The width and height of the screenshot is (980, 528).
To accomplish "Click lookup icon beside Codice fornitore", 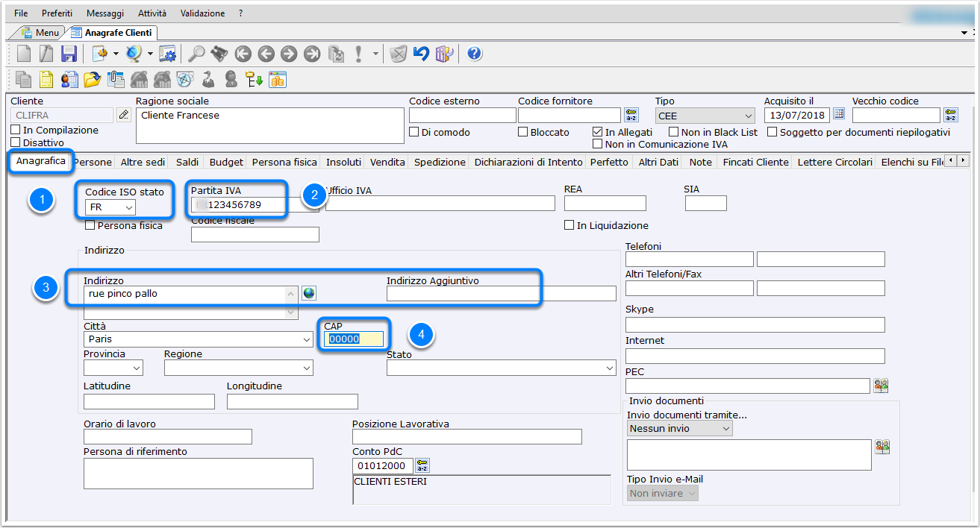I will [x=631, y=115].
